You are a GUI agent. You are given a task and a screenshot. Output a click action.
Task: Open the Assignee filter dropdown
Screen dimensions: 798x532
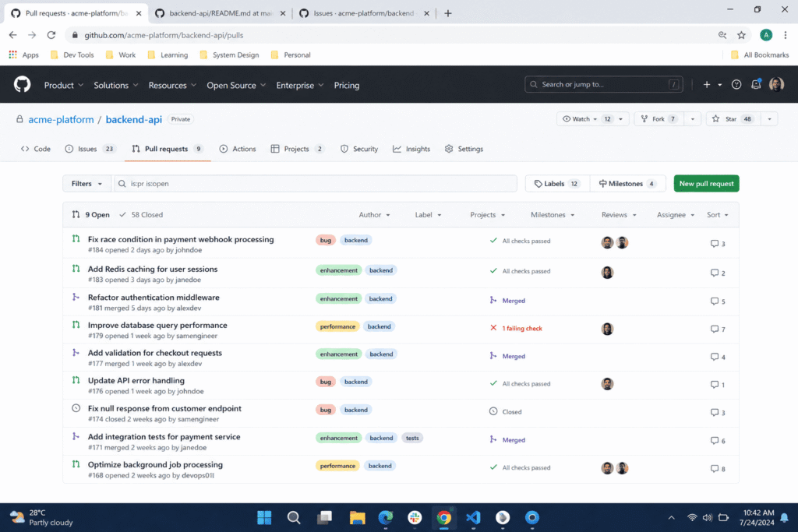point(676,215)
